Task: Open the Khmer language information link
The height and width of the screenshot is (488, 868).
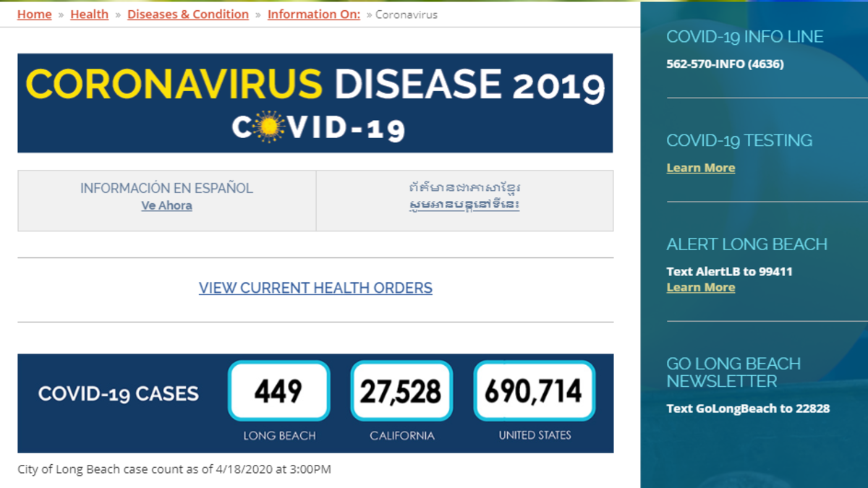Action: [x=464, y=205]
